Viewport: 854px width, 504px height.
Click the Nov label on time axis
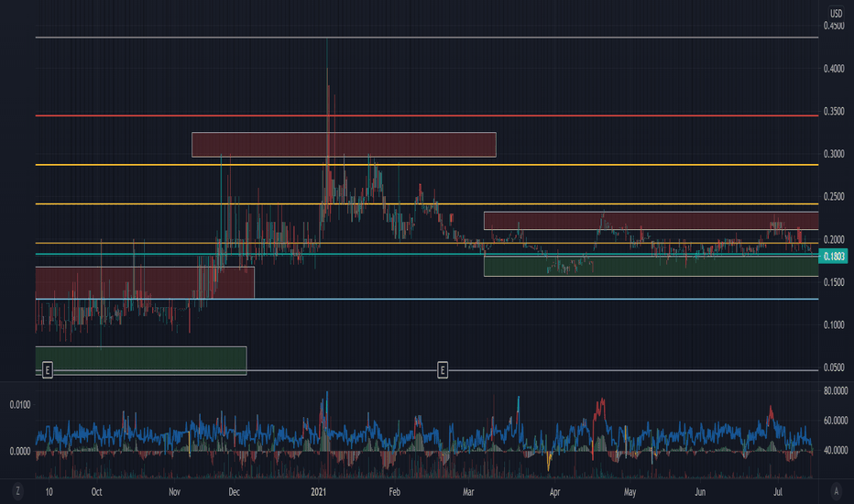click(x=174, y=492)
